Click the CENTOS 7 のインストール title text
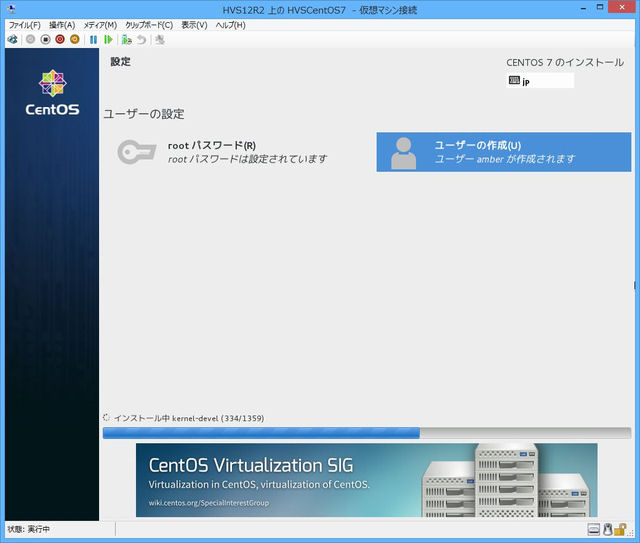The width and height of the screenshot is (640, 543). tap(565, 62)
